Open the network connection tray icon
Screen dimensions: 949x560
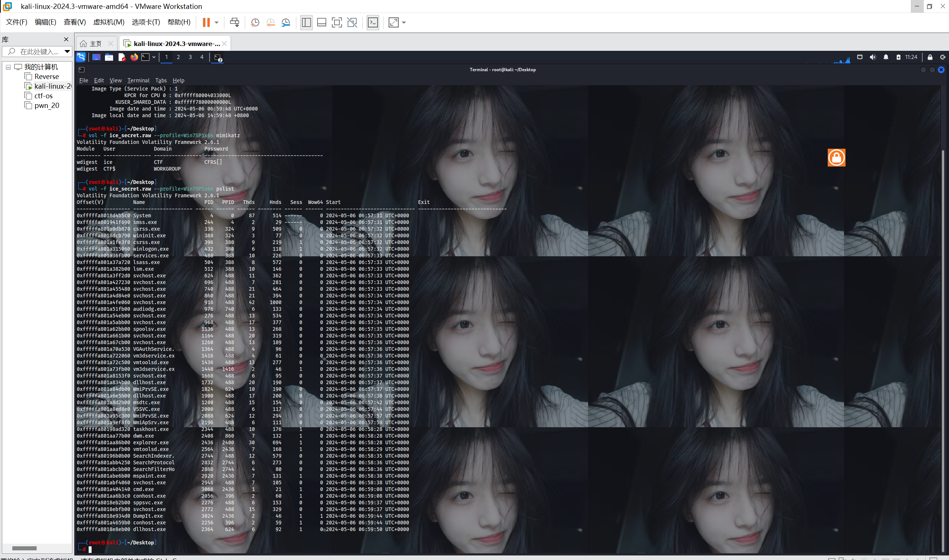pos(860,57)
